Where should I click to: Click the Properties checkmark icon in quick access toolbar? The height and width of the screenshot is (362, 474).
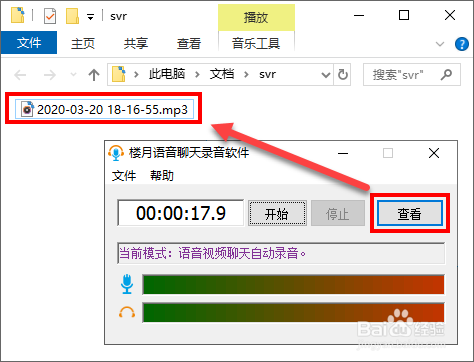point(50,16)
